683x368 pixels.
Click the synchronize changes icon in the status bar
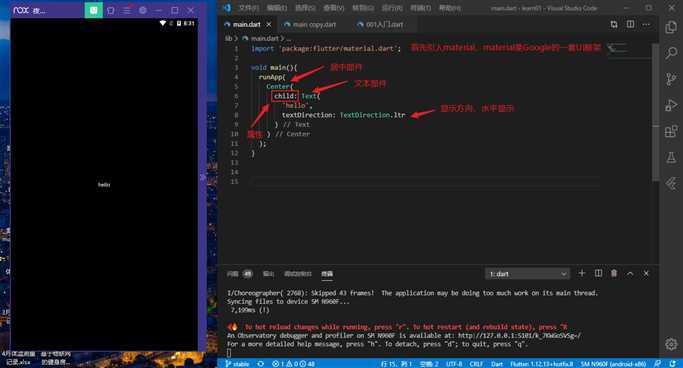[x=260, y=364]
